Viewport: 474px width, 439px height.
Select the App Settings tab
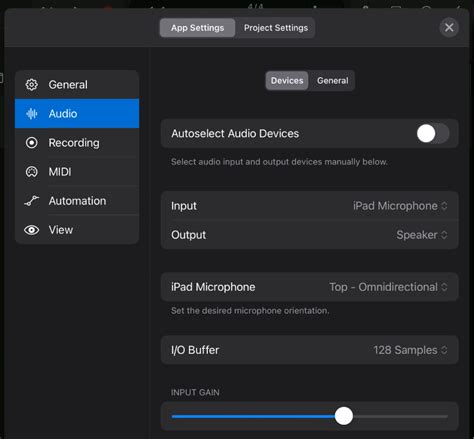pos(197,28)
